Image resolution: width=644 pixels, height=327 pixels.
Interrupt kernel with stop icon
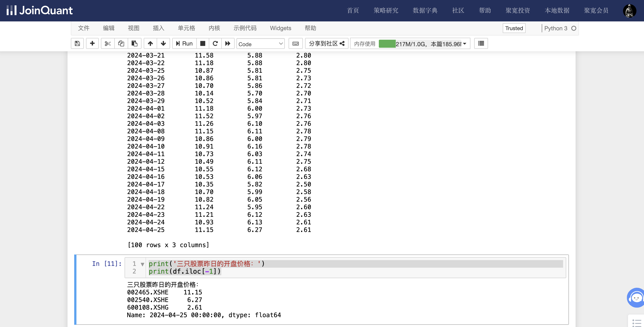[203, 43]
